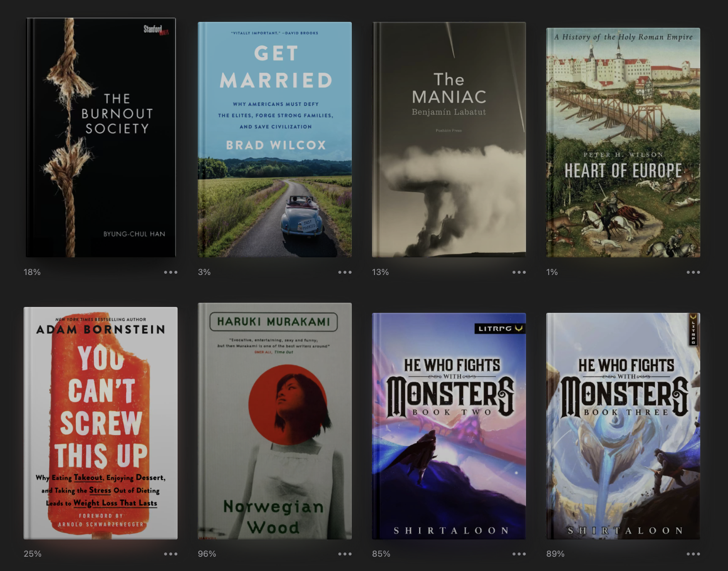728x571 pixels.
Task: Click the 85% progress under Book Two
Action: (381, 554)
